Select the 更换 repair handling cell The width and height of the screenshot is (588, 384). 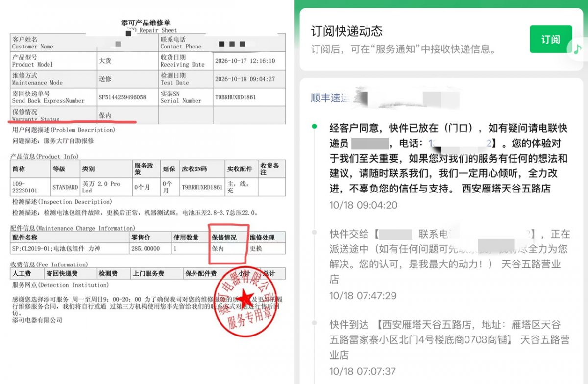tap(256, 249)
